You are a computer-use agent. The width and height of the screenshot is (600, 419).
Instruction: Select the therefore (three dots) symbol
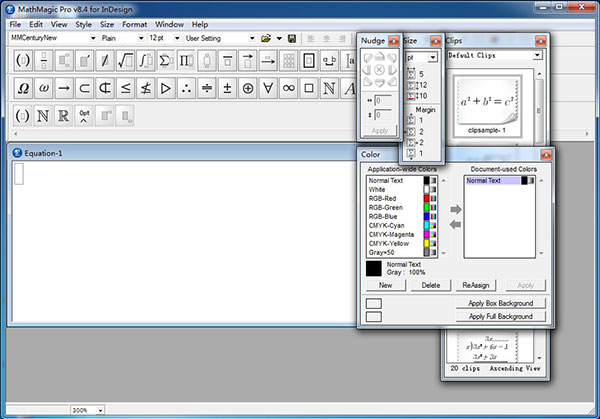pyautogui.click(x=186, y=88)
